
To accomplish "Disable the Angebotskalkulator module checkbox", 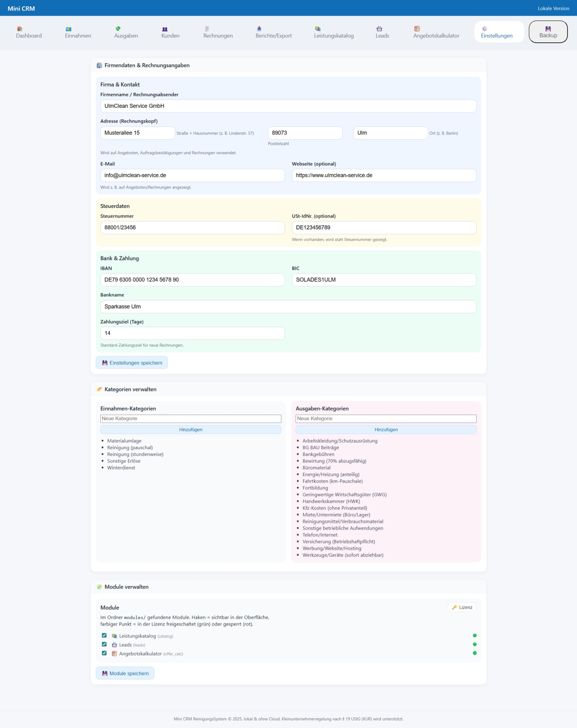I will (104, 653).
